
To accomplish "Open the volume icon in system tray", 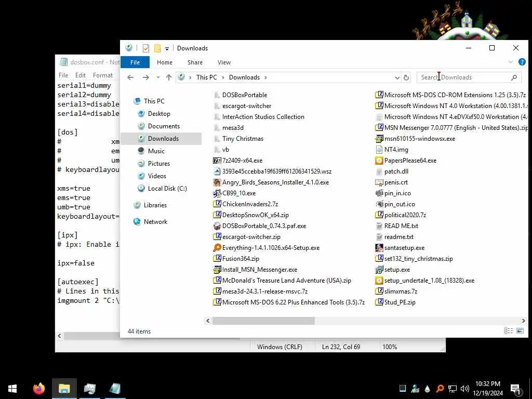I will pyautogui.click(x=465, y=389).
